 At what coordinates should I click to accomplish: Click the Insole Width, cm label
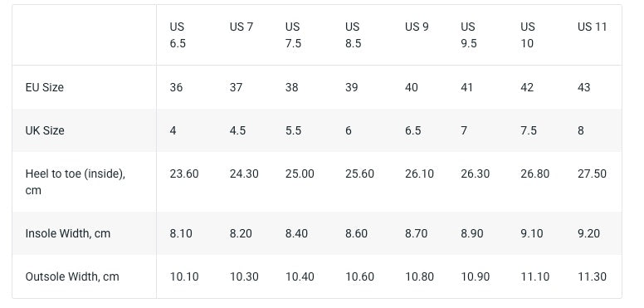click(x=68, y=233)
